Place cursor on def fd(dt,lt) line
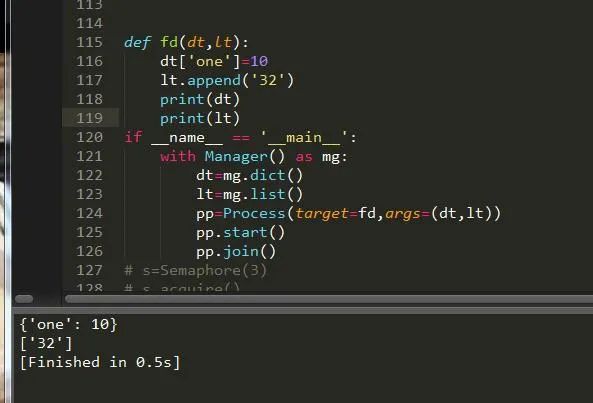Viewport: 593px width, 403px height. pos(186,42)
